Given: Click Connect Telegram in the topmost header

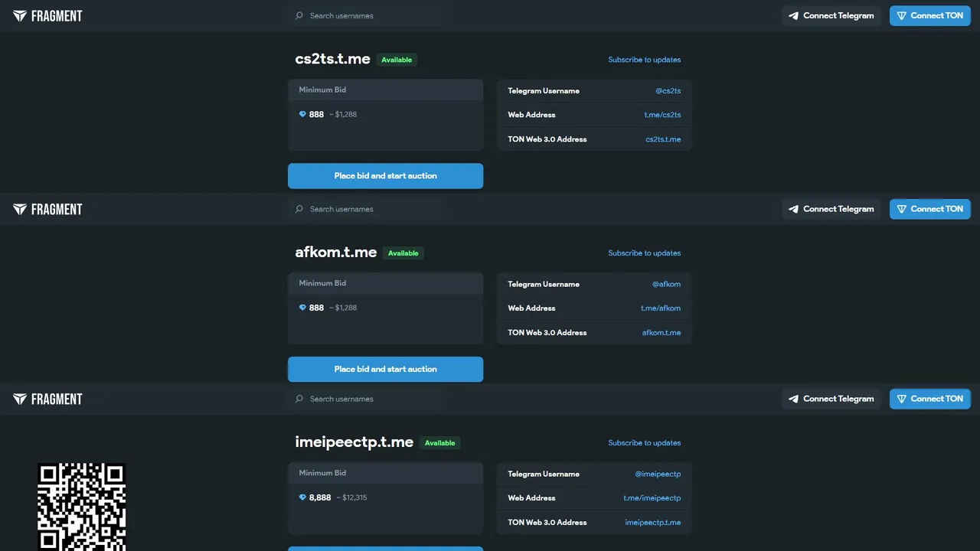Looking at the screenshot, I should click(831, 15).
